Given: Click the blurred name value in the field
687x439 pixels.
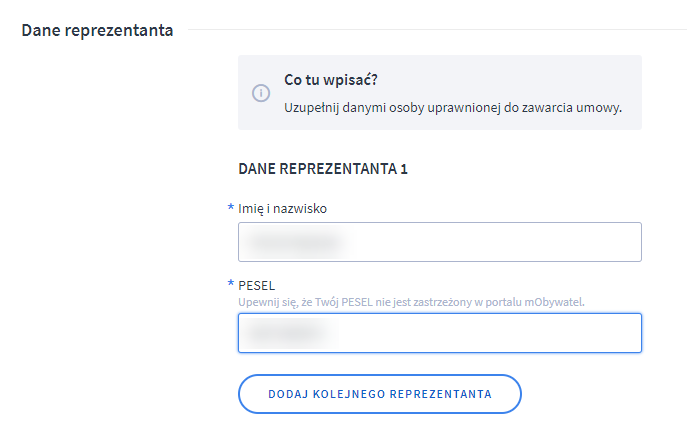Looking at the screenshot, I should 296,242.
